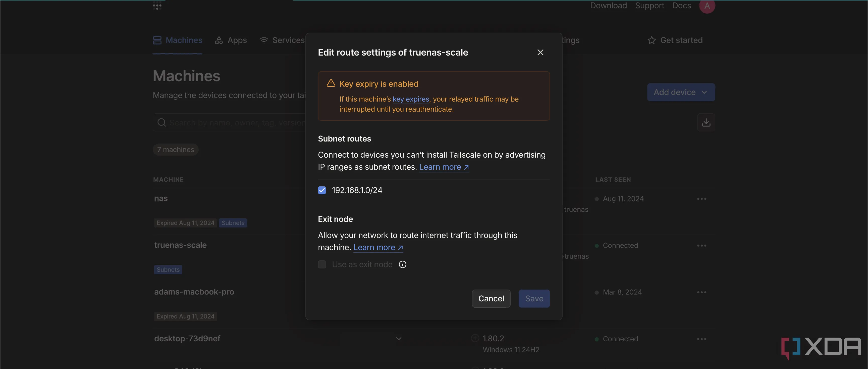The width and height of the screenshot is (868, 369).
Task: Switch to the Apps tab
Action: [x=231, y=40]
